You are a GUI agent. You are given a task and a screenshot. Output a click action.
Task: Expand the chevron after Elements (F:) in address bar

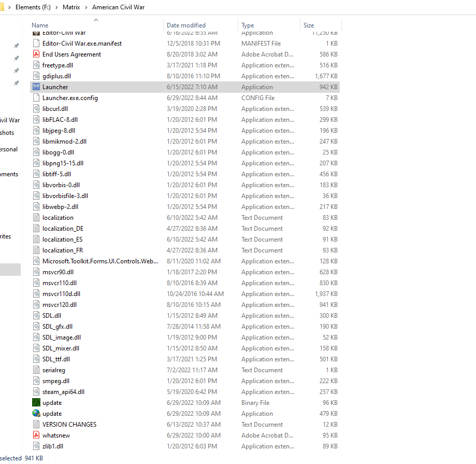pyautogui.click(x=56, y=7)
